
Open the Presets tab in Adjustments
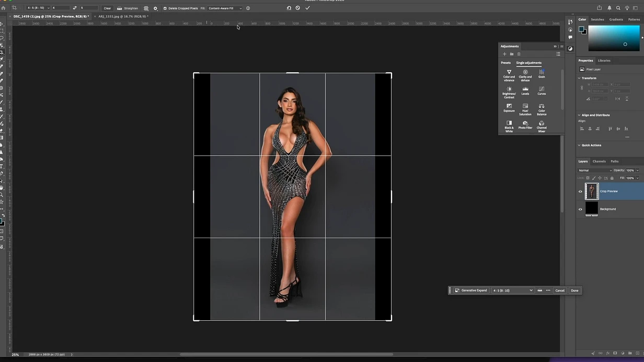pyautogui.click(x=505, y=63)
